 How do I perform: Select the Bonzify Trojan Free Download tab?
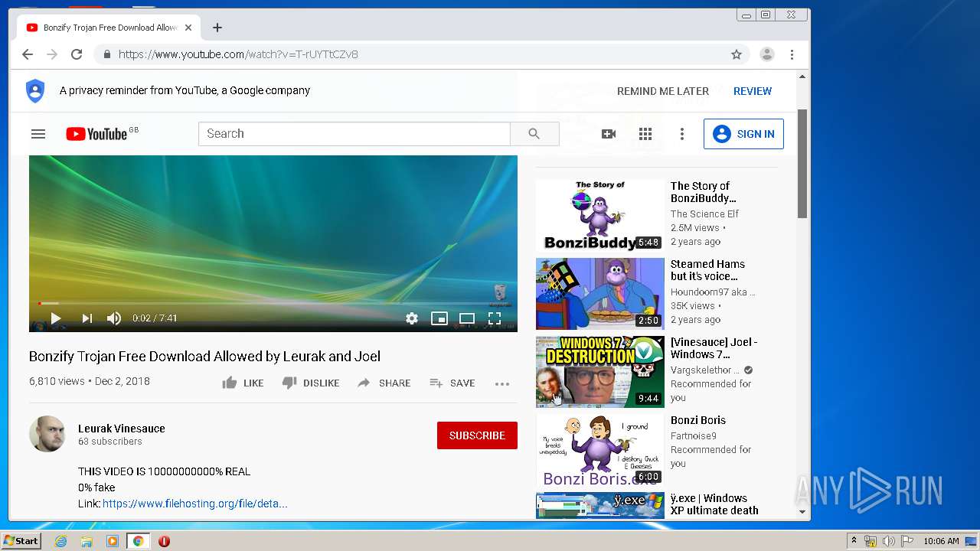pos(109,28)
